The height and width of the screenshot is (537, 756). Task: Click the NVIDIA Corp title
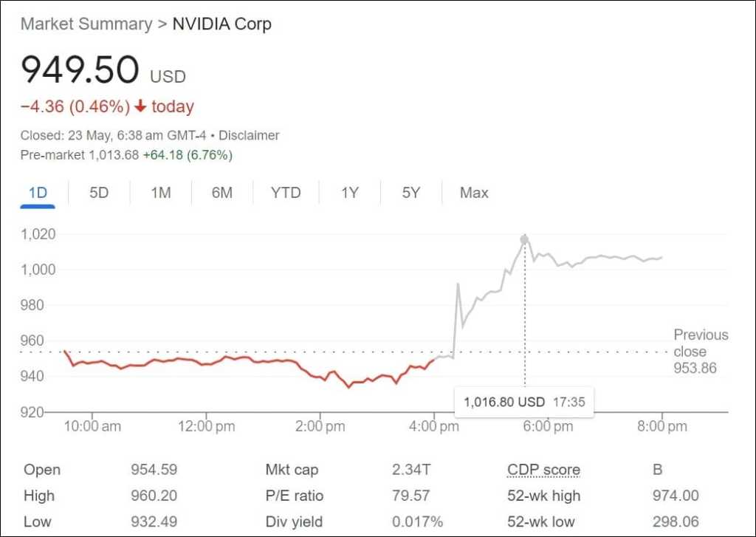(x=221, y=24)
